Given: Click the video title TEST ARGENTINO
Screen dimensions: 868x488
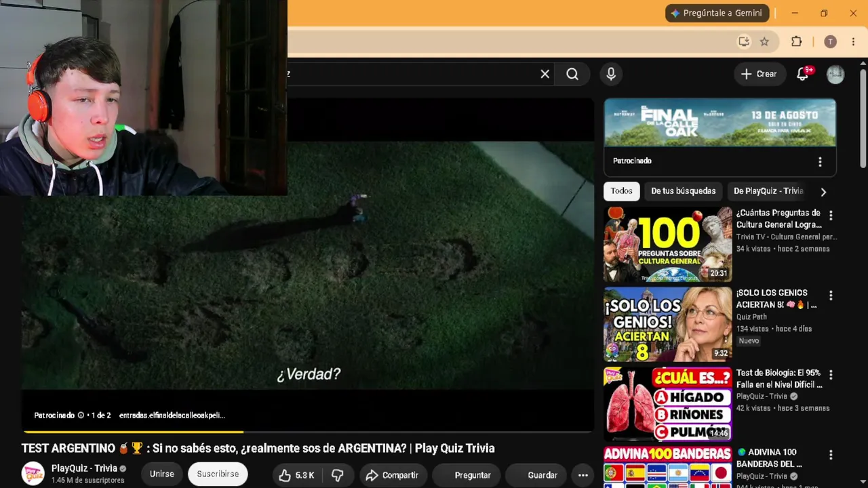Looking at the screenshot, I should point(258,448).
